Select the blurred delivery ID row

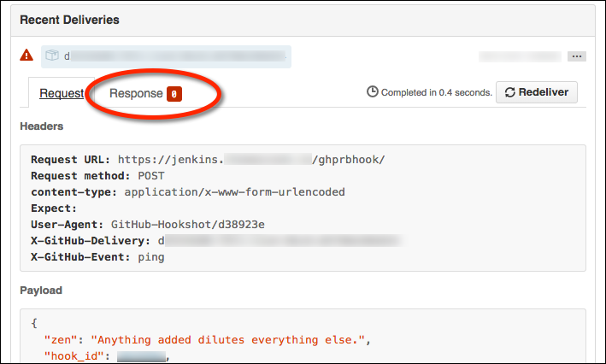166,56
